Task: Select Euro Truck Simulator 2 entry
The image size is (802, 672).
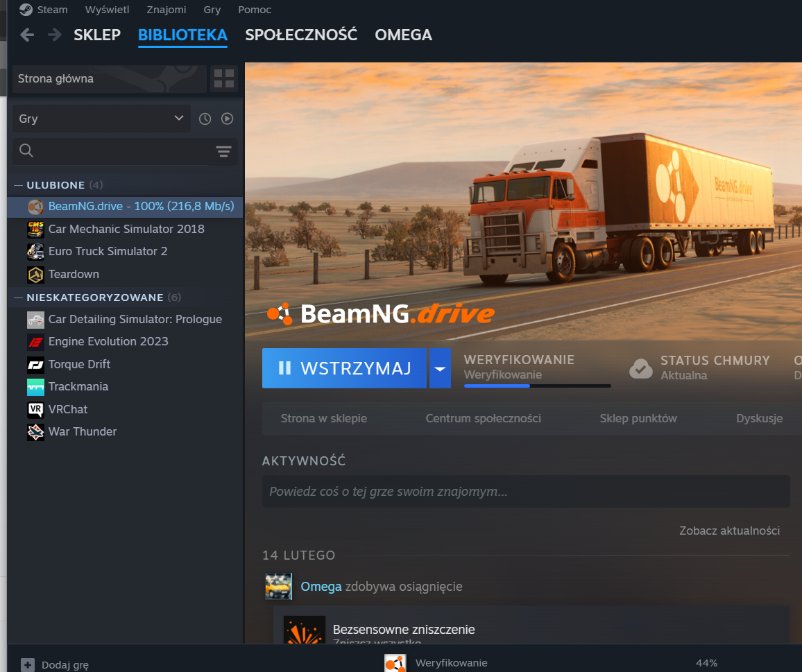Action: [x=126, y=252]
